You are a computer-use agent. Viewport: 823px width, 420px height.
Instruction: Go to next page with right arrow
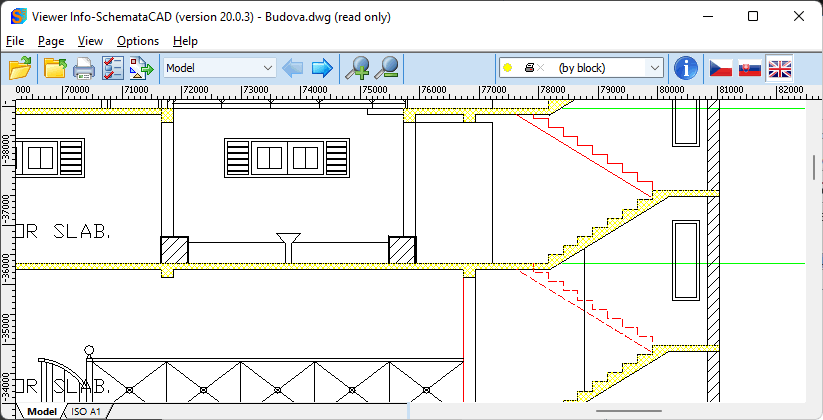[322, 68]
